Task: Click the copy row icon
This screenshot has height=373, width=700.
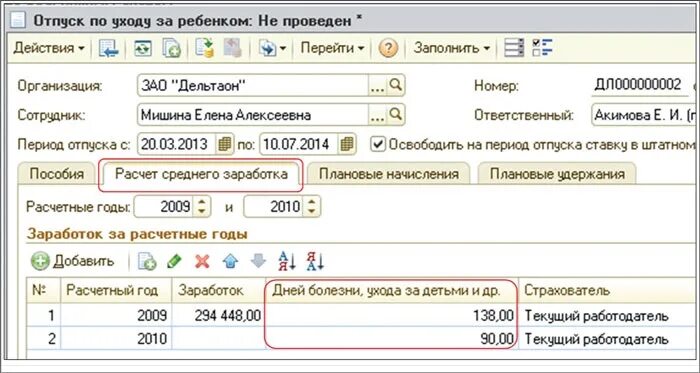Action: tap(146, 261)
